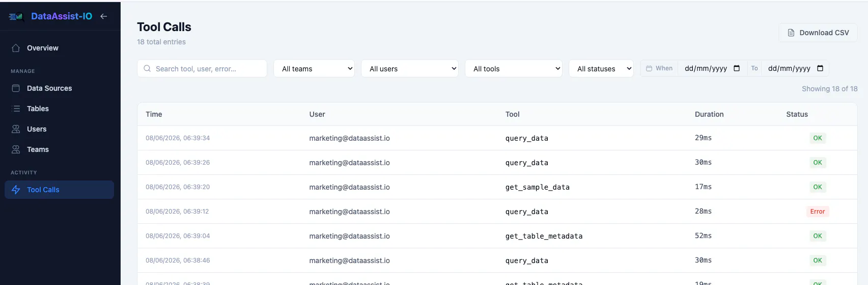Click the Overview home icon
868x285 pixels.
tap(16, 48)
